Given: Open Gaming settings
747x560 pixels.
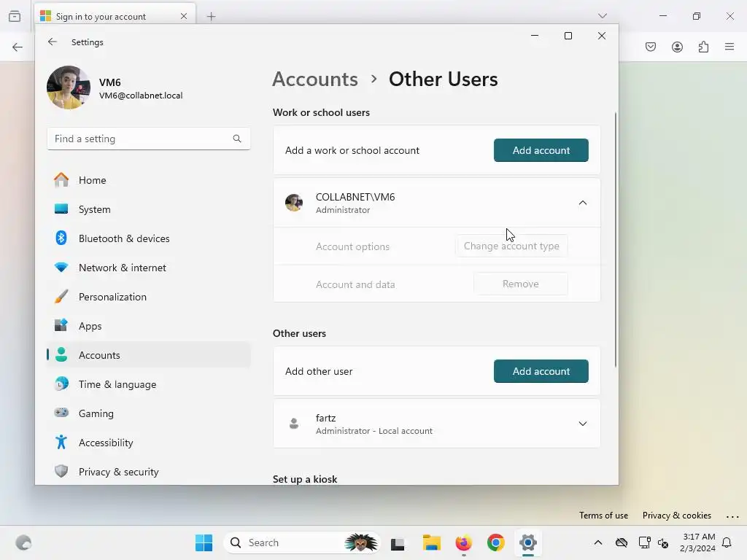Looking at the screenshot, I should tap(149, 413).
